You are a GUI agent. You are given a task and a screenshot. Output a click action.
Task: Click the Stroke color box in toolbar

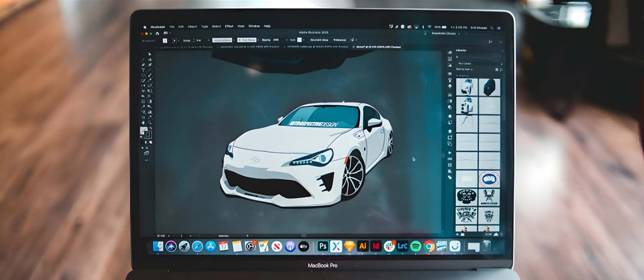[x=148, y=134]
